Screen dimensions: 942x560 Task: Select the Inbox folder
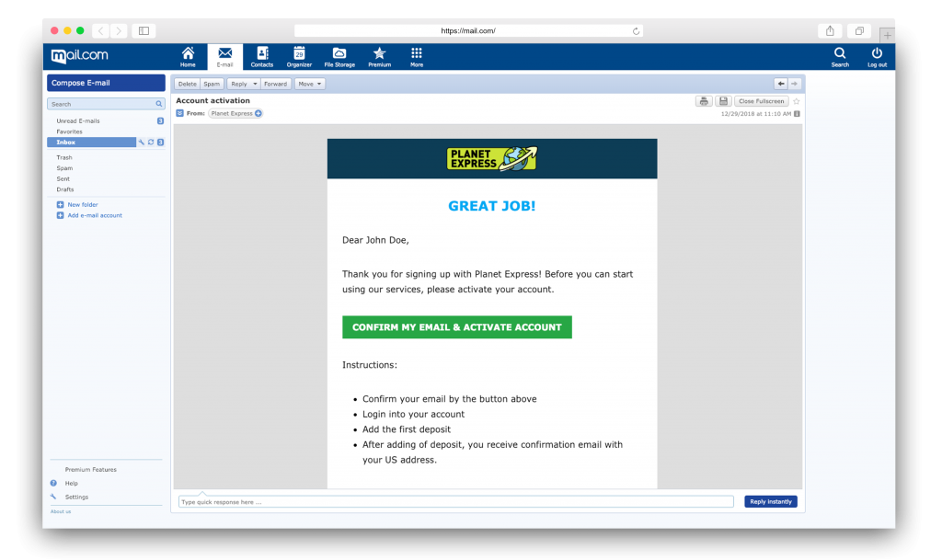coord(91,143)
